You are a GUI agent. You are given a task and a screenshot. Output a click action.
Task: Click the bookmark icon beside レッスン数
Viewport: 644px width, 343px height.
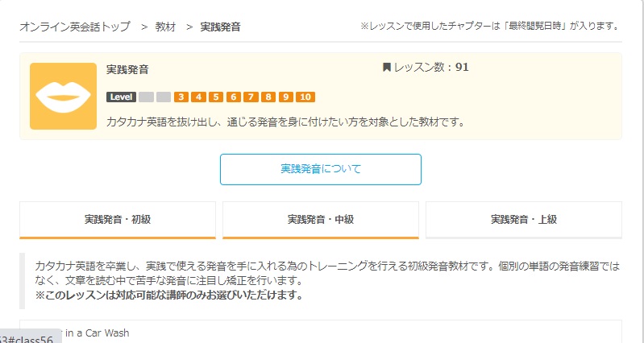click(387, 68)
